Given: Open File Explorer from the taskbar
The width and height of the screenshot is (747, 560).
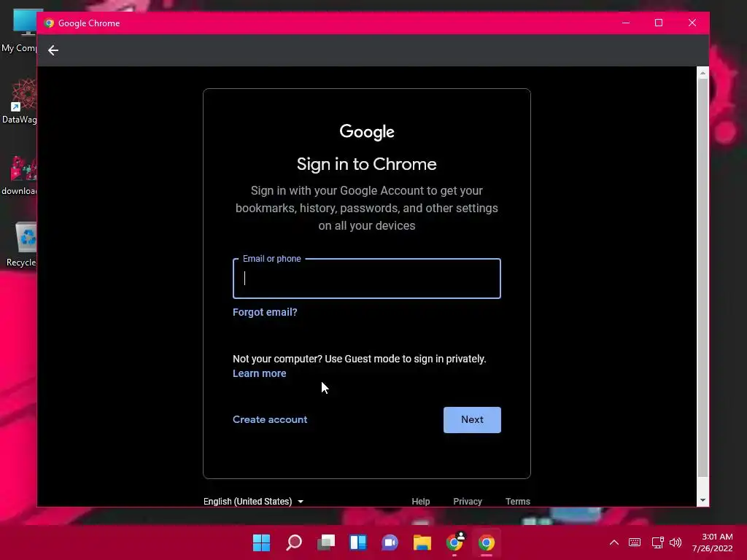Looking at the screenshot, I should pos(422,542).
